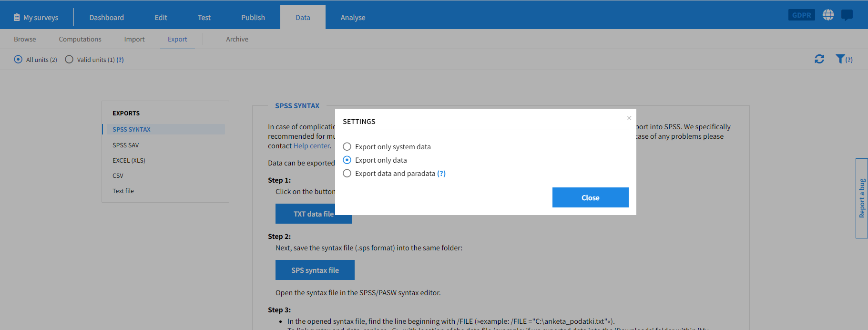868x330 pixels.
Task: Click the GDPR badge
Action: tap(801, 15)
